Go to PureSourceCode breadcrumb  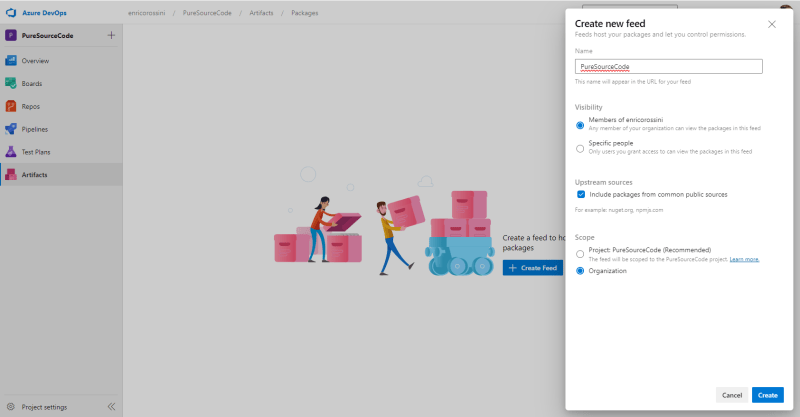coord(207,13)
